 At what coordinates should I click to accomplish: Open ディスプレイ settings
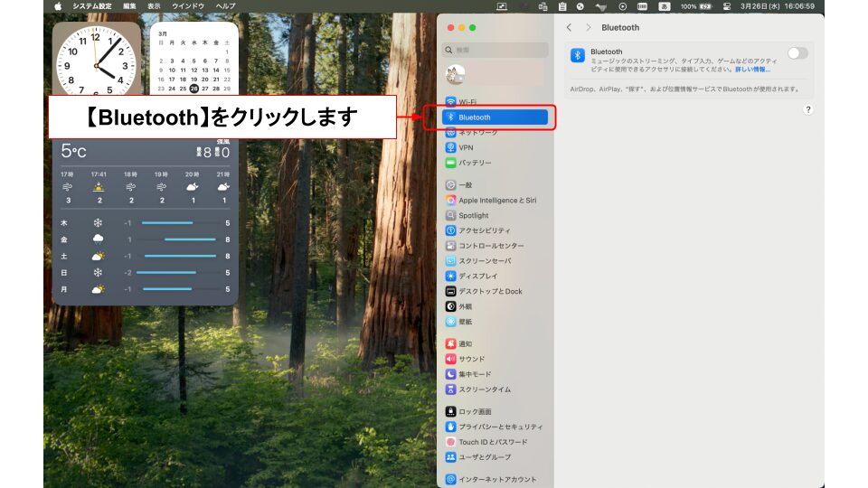pyautogui.click(x=477, y=276)
